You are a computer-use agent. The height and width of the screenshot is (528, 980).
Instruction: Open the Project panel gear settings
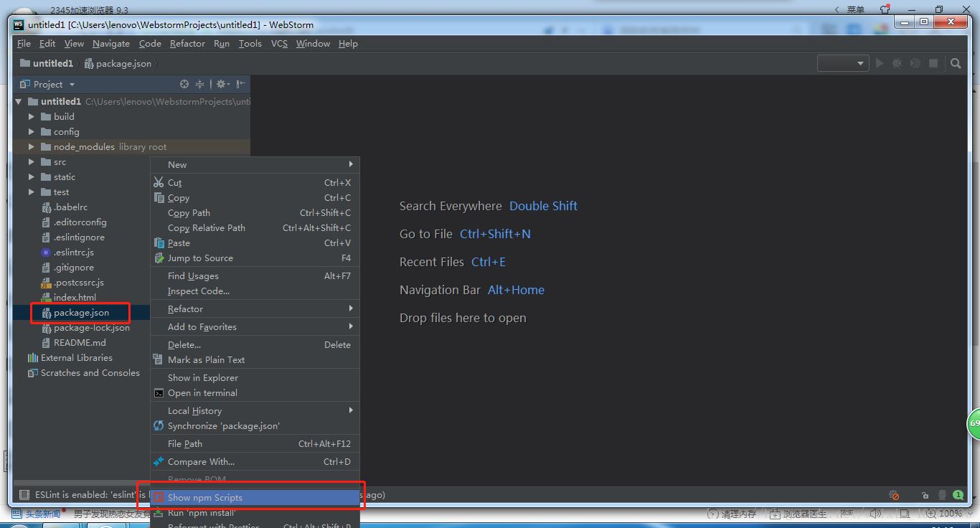tap(222, 84)
